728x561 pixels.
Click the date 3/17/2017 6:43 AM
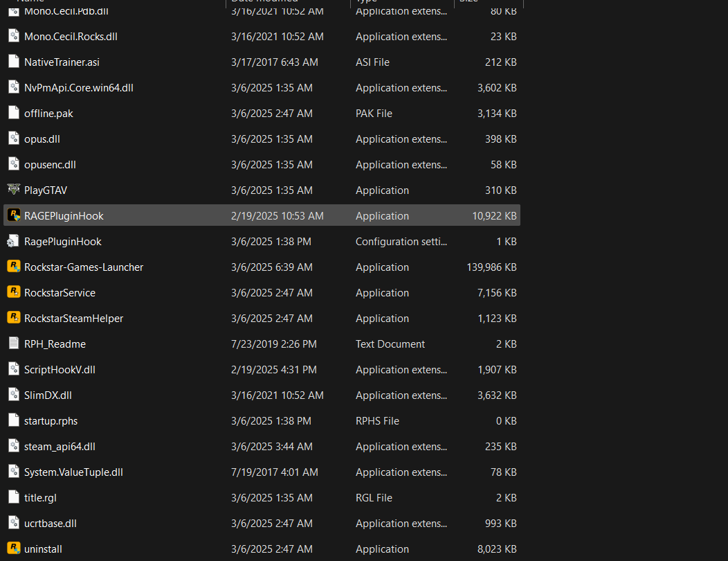pos(275,62)
